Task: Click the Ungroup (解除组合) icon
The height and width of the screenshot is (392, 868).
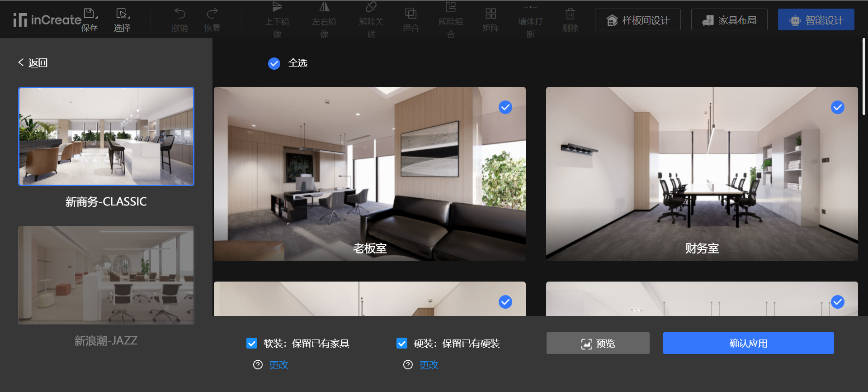Action: pos(451,7)
